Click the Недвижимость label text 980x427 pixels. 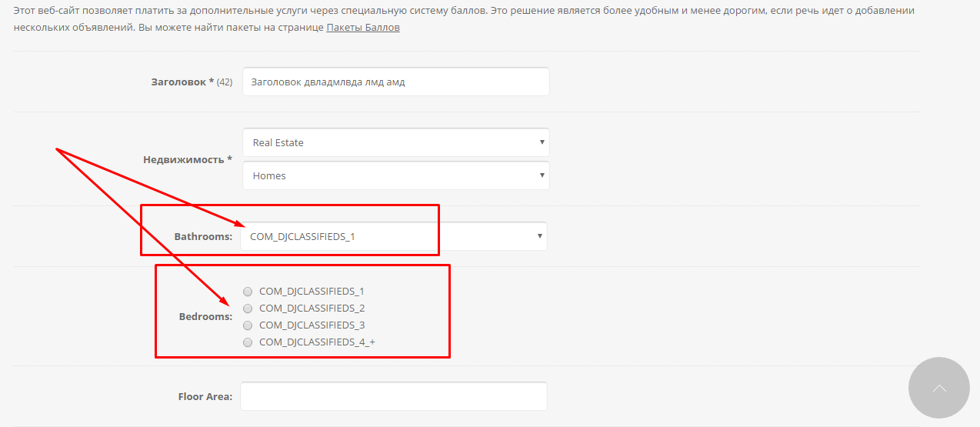tap(188, 159)
